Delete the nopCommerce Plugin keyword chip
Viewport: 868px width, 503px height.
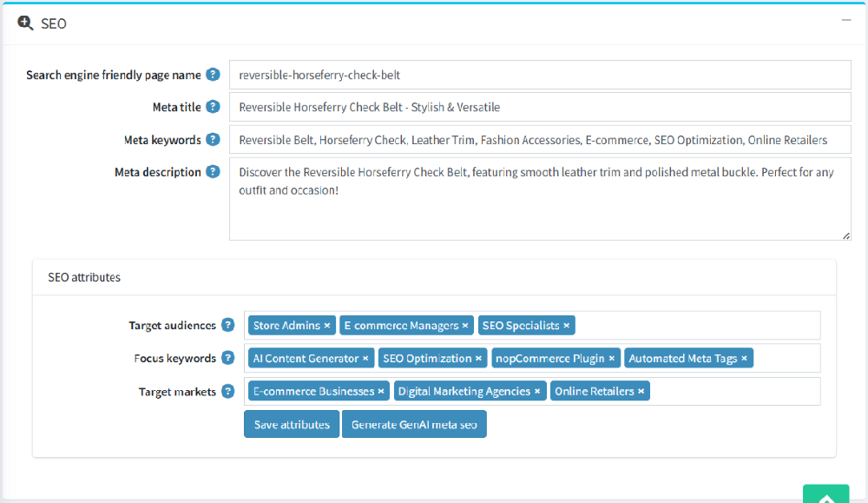611,358
